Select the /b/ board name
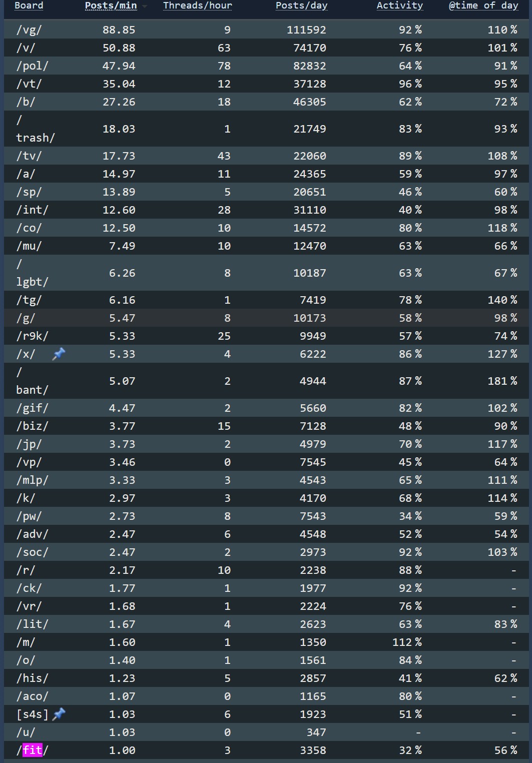 click(26, 102)
